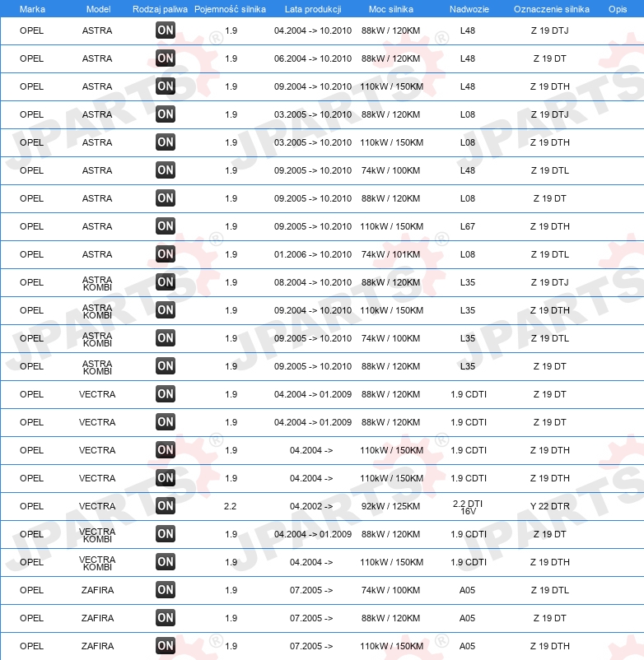
Task: Select the '06.2004 -> 10.2010' production date cell
Action: point(312,58)
